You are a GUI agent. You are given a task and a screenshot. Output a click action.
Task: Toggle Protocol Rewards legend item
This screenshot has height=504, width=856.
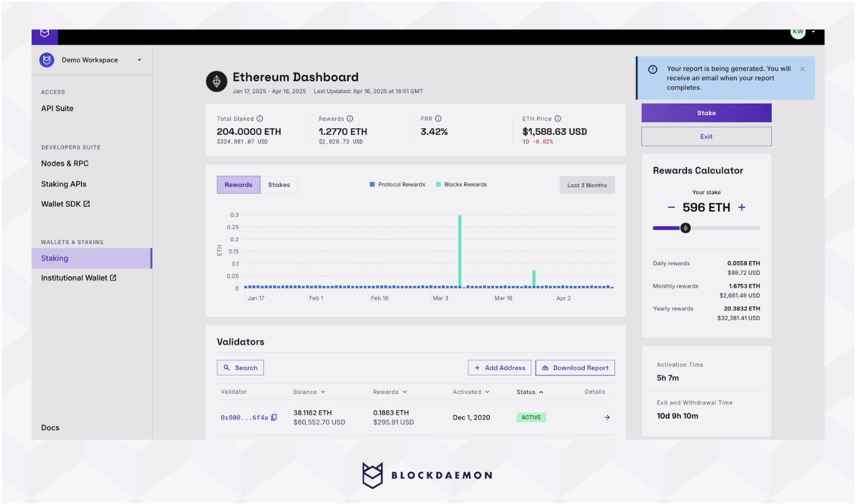point(397,185)
